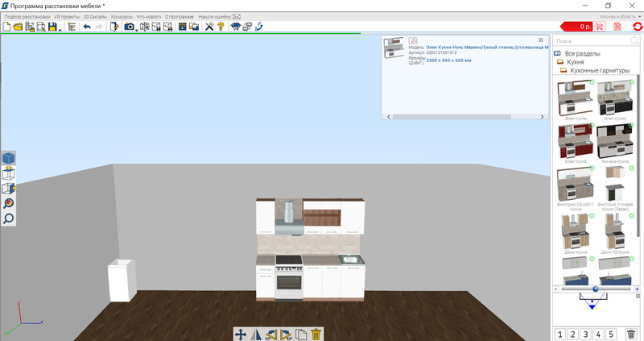Click the thumbnail size slider handle
Viewport: 644px width, 341px height.
coord(595,289)
